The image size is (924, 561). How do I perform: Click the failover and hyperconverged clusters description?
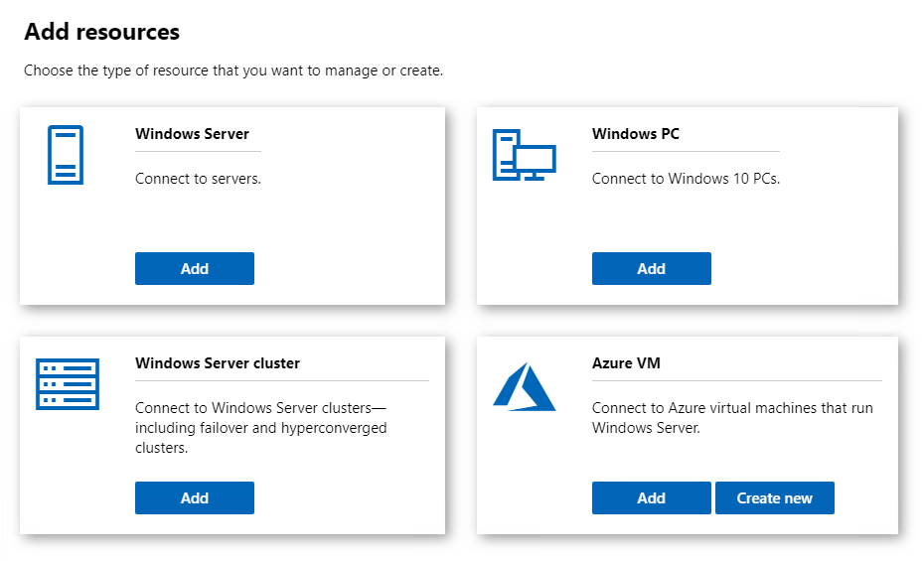(x=261, y=428)
